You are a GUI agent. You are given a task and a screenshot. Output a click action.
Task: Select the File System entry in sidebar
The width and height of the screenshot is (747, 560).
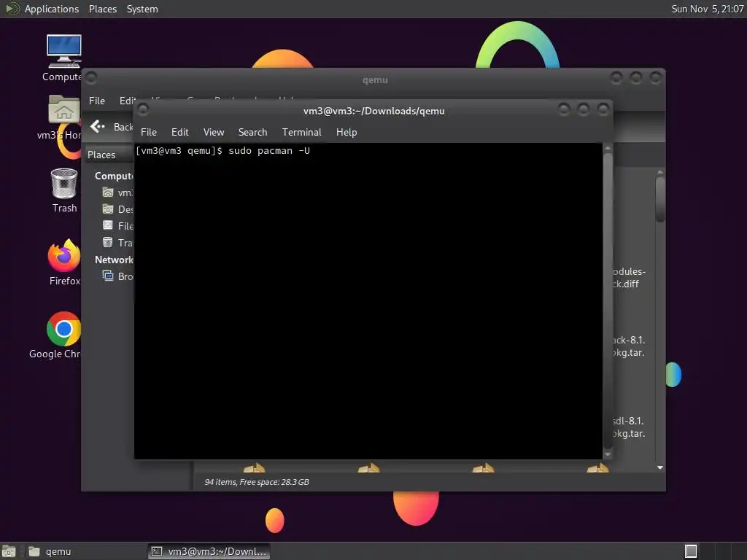117,226
